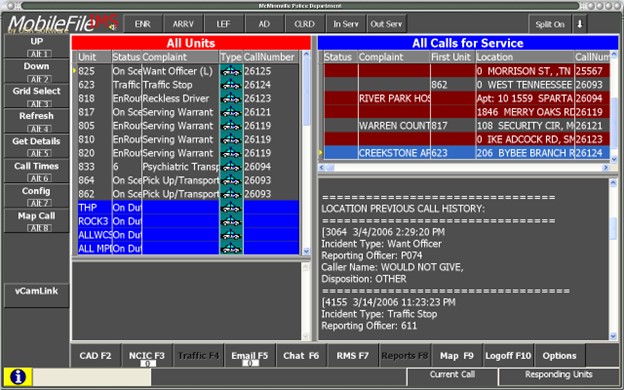Click the down arrow button beside Split On
The image size is (624, 390).
[x=579, y=24]
